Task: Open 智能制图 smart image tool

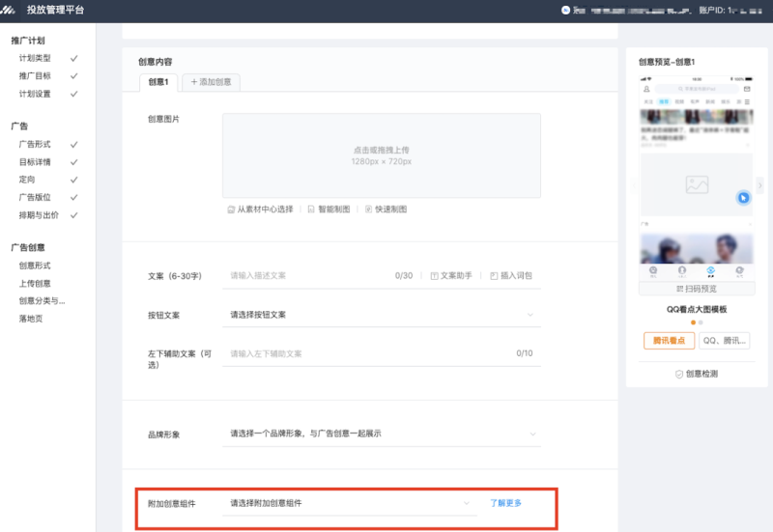Action: pos(329,210)
